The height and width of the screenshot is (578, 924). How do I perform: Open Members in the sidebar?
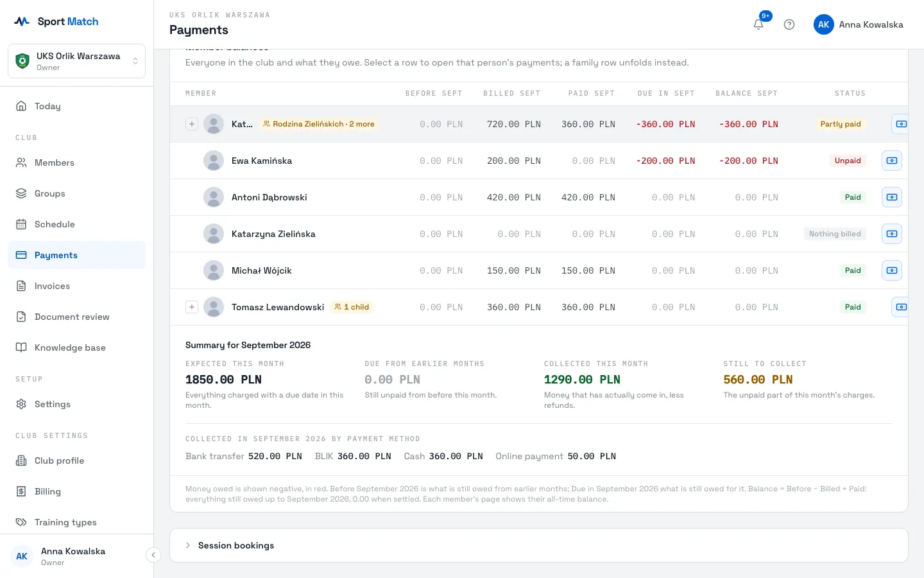pyautogui.click(x=76, y=162)
